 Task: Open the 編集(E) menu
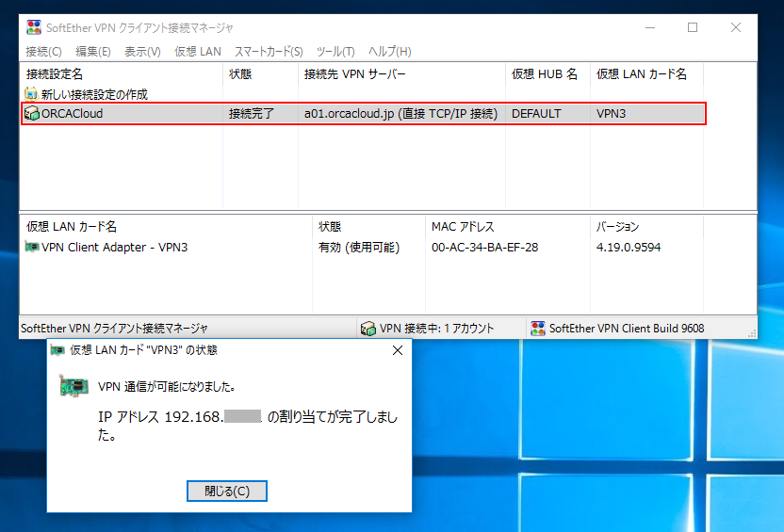(93, 52)
